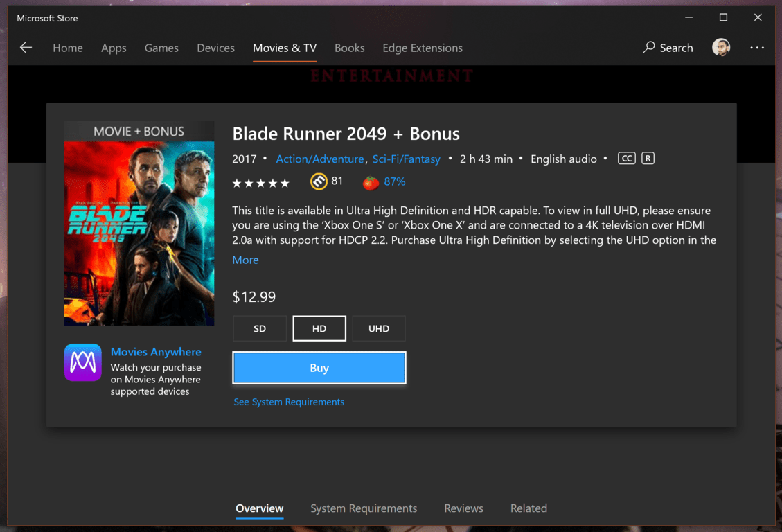The height and width of the screenshot is (532, 782).
Task: Click the $12.99 price text
Action: point(254,297)
